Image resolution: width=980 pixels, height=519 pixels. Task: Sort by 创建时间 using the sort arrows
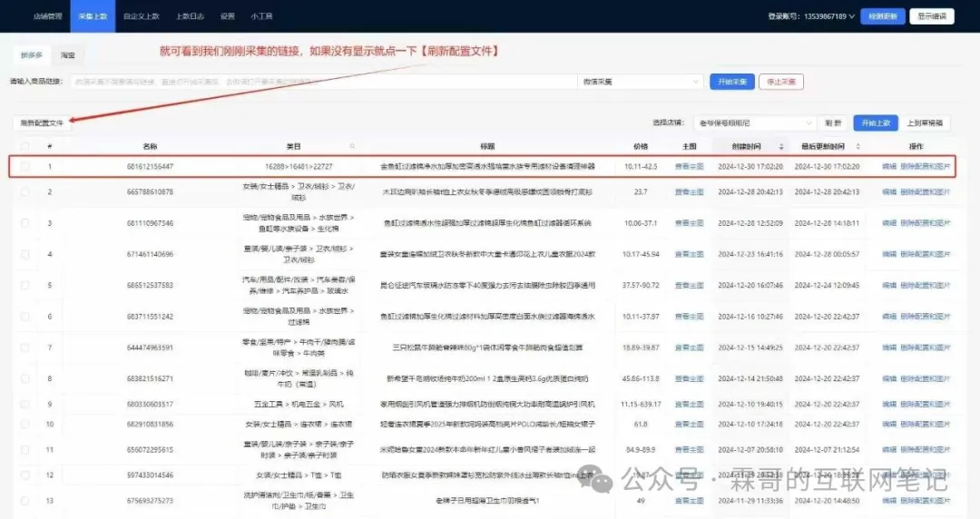click(x=781, y=147)
